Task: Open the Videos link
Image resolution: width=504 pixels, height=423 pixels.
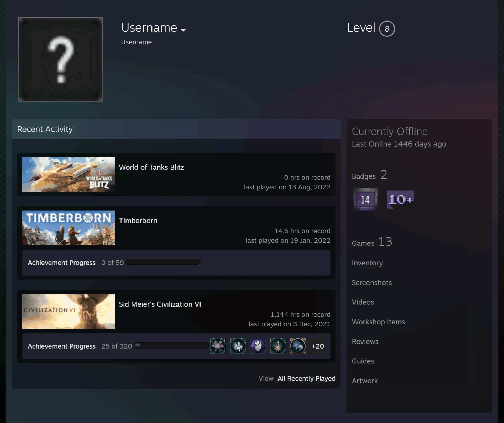Action: [x=363, y=302]
